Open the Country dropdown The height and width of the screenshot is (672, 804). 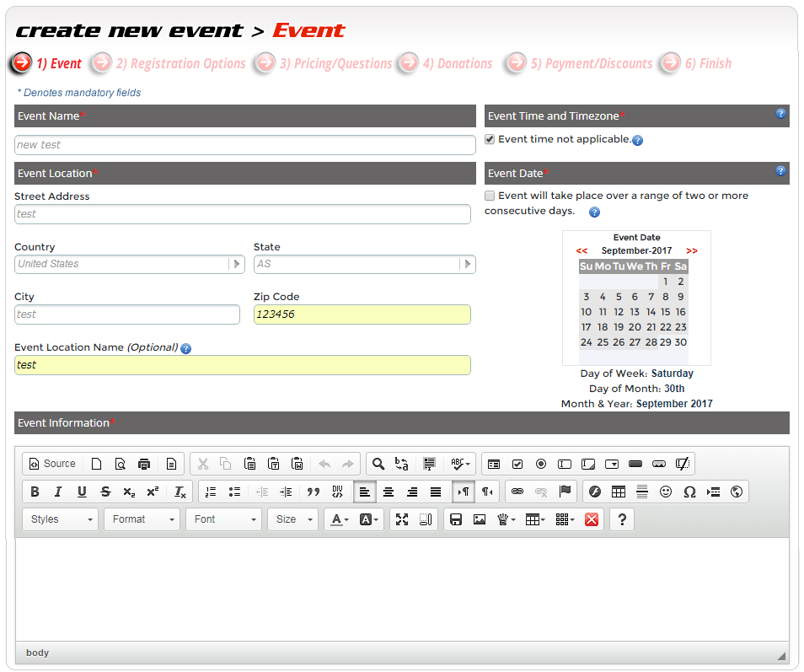tap(235, 264)
